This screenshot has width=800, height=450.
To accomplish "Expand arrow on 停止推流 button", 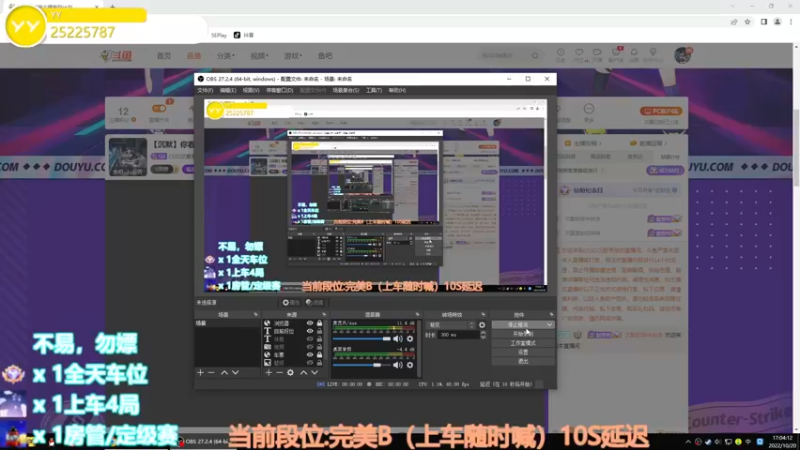I will pyautogui.click(x=549, y=324).
